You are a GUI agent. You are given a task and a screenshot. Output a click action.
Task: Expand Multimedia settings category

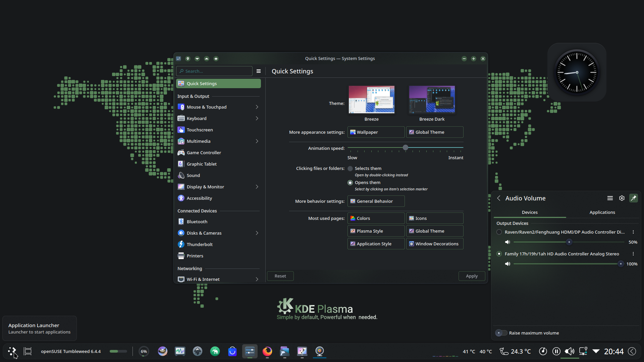click(x=257, y=141)
